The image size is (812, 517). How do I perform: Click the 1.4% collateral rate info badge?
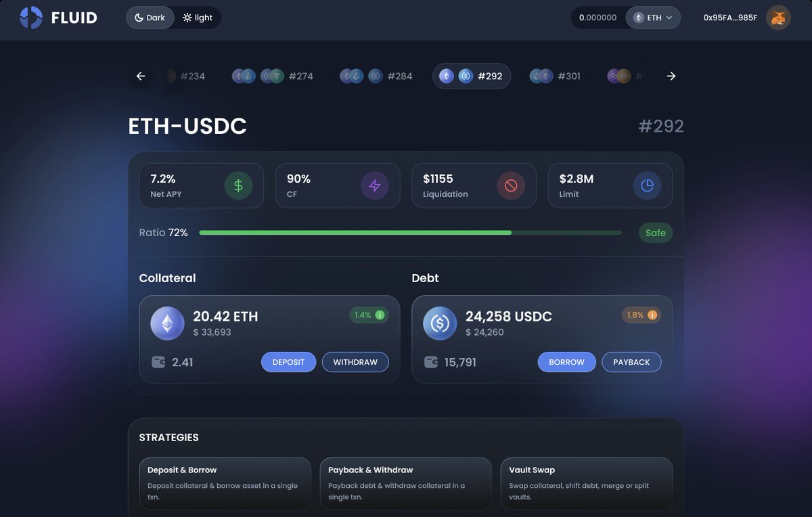(x=369, y=315)
